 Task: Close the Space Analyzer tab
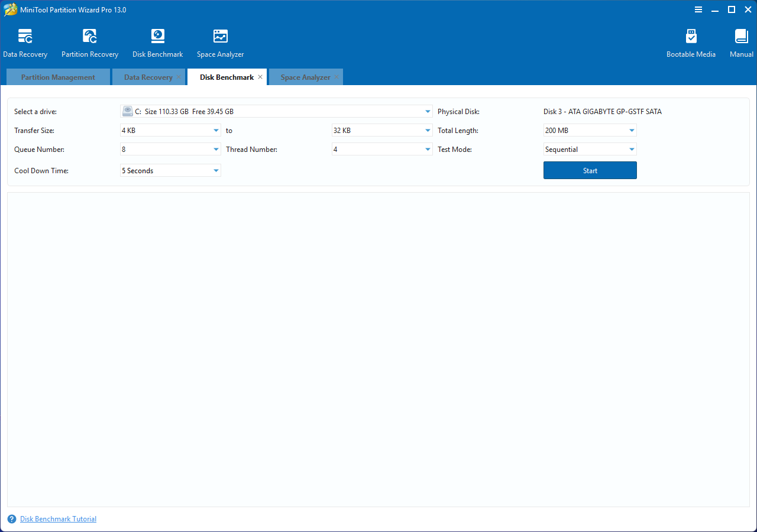(x=336, y=77)
